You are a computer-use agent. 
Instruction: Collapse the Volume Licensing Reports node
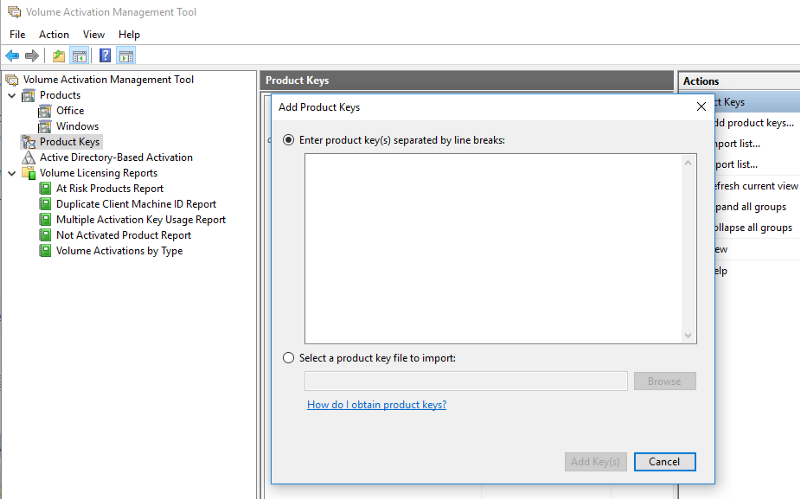(x=12, y=173)
